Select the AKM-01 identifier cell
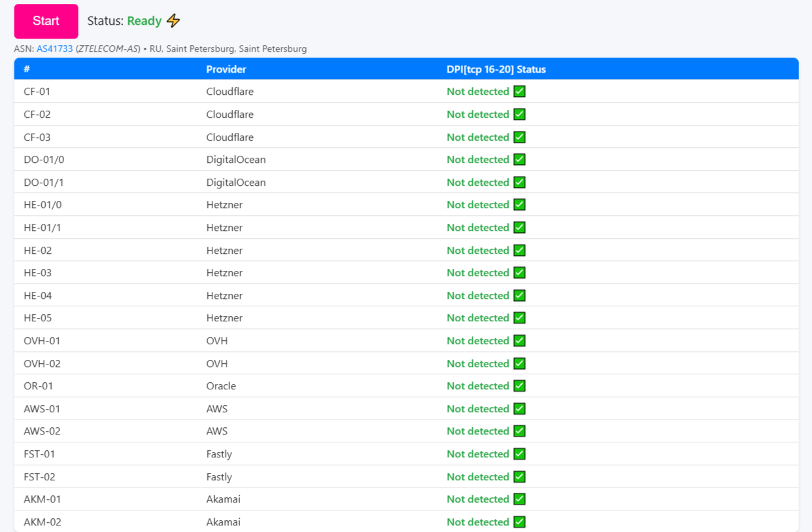 coord(42,499)
